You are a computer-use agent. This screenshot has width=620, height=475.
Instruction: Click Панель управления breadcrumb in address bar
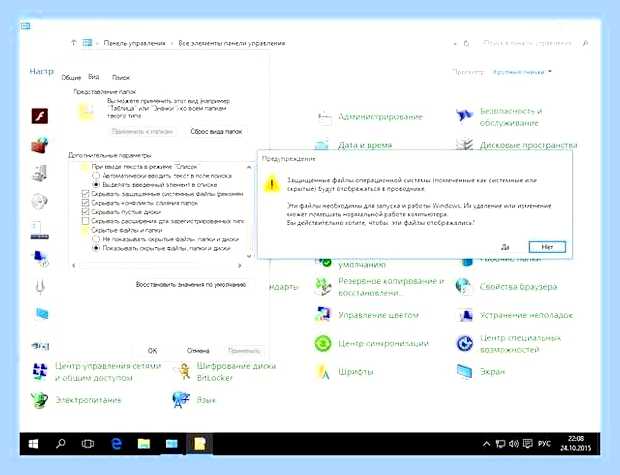(134, 43)
